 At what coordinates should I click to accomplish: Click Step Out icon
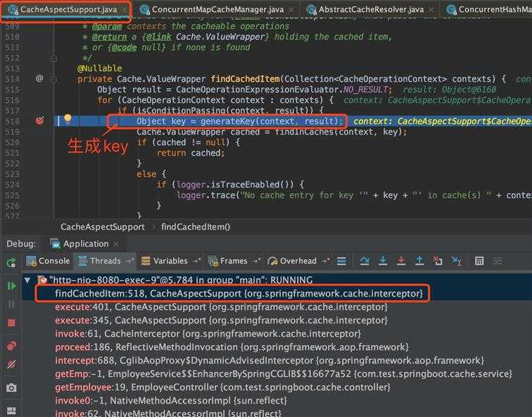[419, 261]
